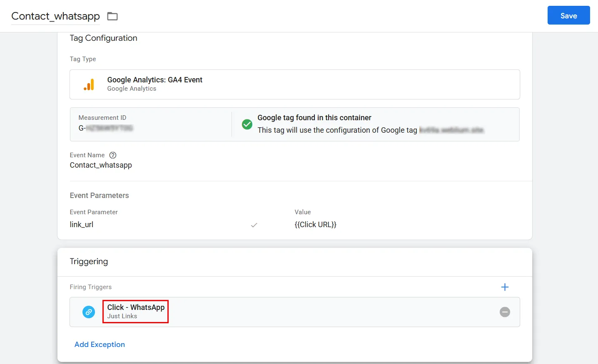Click the gray checkmark in link_url row
The width and height of the screenshot is (598, 364).
(254, 225)
